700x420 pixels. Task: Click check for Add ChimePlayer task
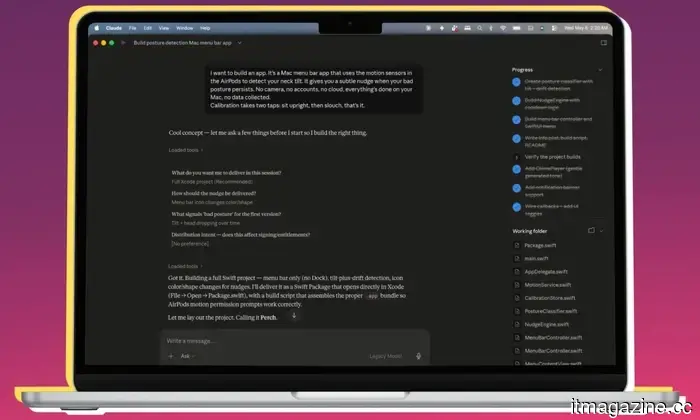pyautogui.click(x=517, y=169)
